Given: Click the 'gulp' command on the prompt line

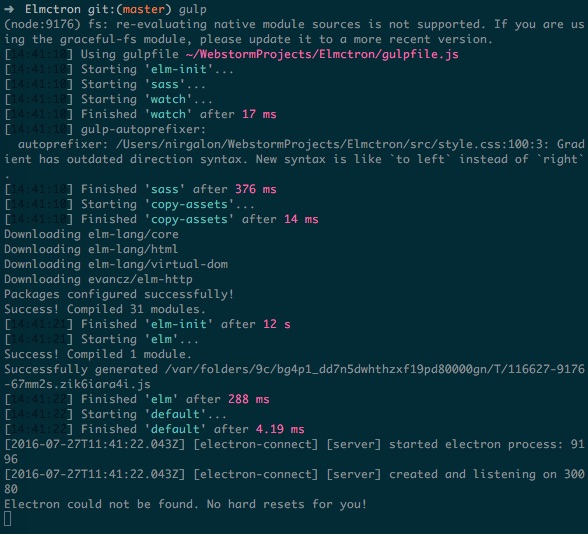Looking at the screenshot, I should point(192,10).
